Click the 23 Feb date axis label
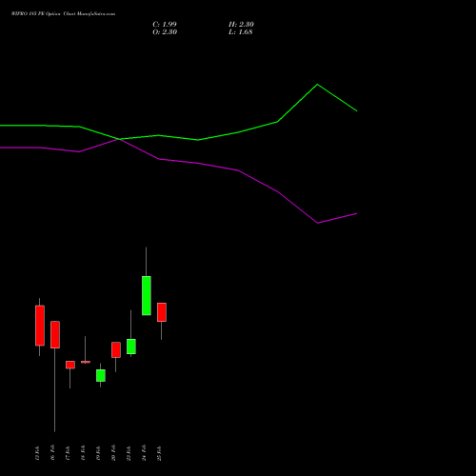Image resolution: width=476 pixels, height=476 pixels. click(129, 453)
